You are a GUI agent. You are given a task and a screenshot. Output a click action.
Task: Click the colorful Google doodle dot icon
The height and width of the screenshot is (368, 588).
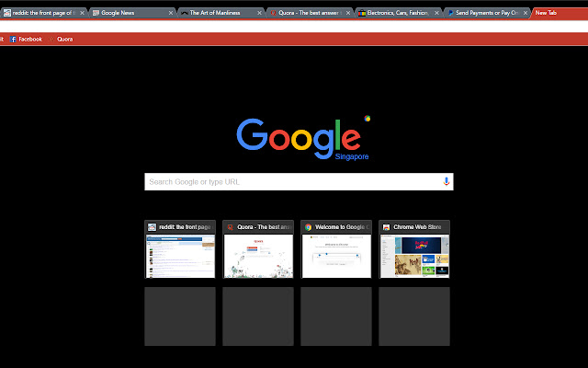(367, 119)
